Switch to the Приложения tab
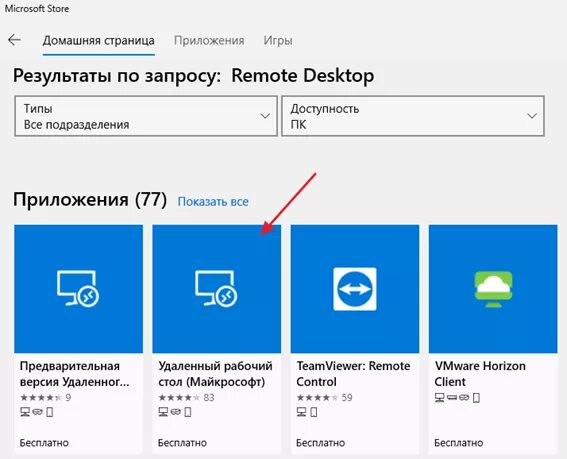This screenshot has width=567, height=459. click(209, 41)
